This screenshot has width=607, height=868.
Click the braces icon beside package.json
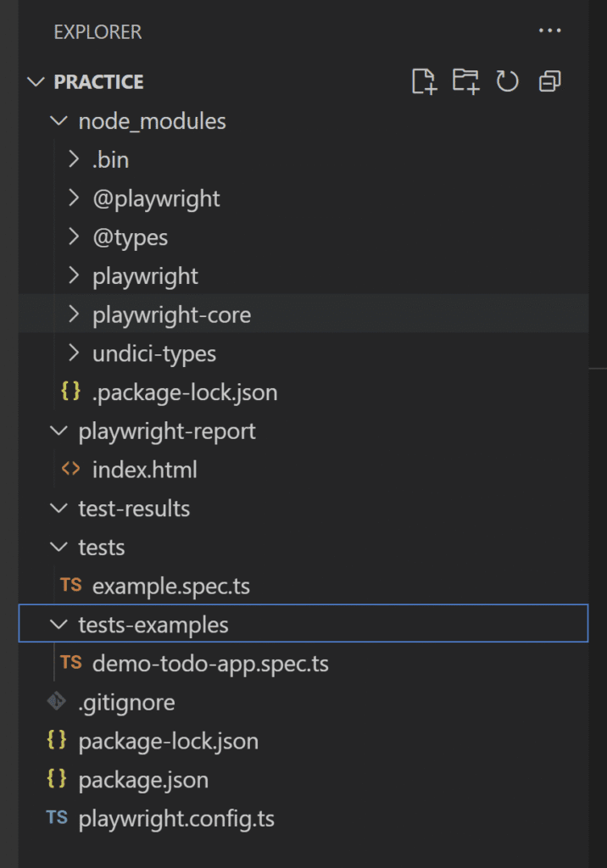57,779
